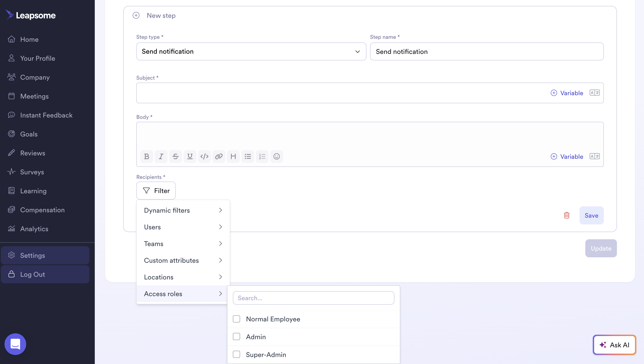The height and width of the screenshot is (364, 644).
Task: Click the Learning book icon
Action: point(12,191)
